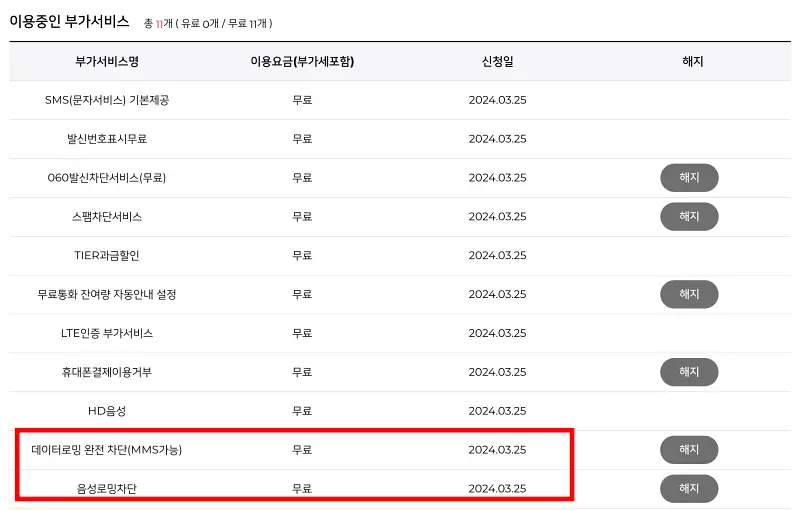Screen dimensions: 800x511
Task: Select SMS(문자서비스) 기본제공 service name
Action: [107, 100]
